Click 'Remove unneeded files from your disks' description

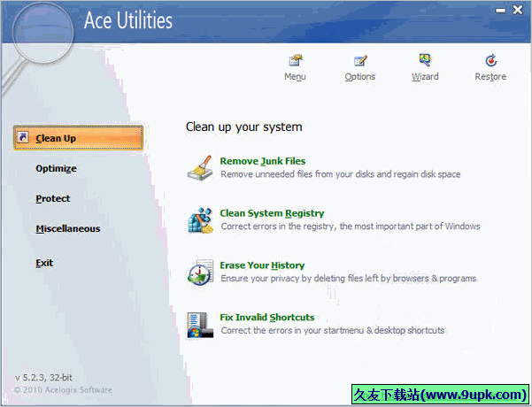341,174
